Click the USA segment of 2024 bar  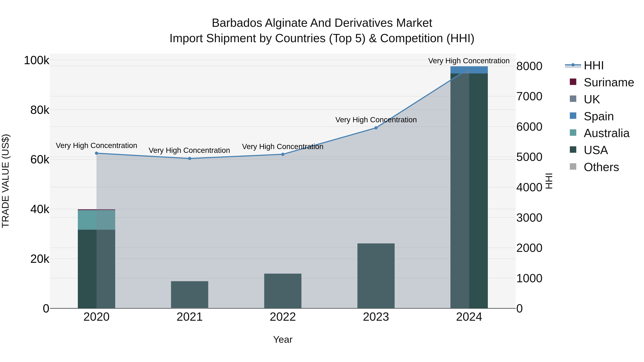point(469,191)
